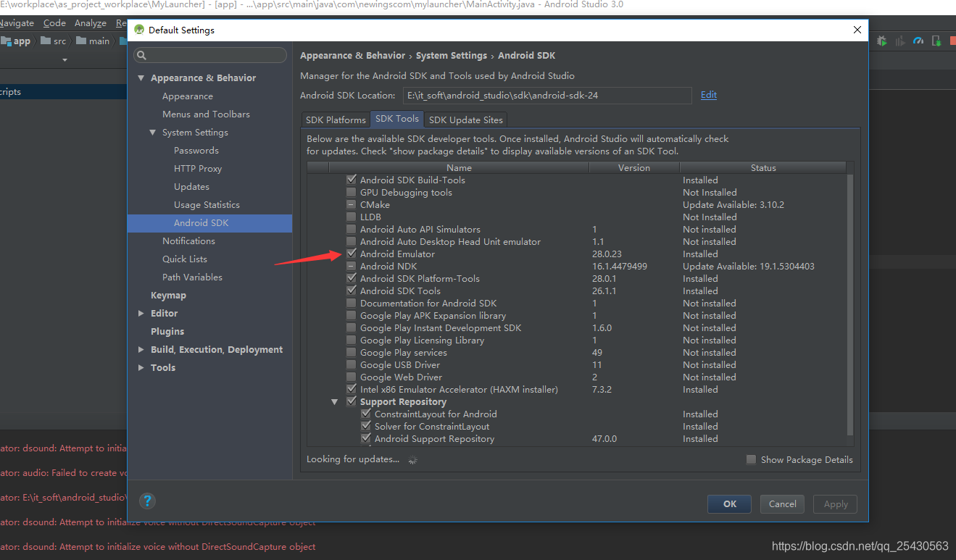This screenshot has width=956, height=560.
Task: Click the Android Profiler gauge icon
Action: 918,41
